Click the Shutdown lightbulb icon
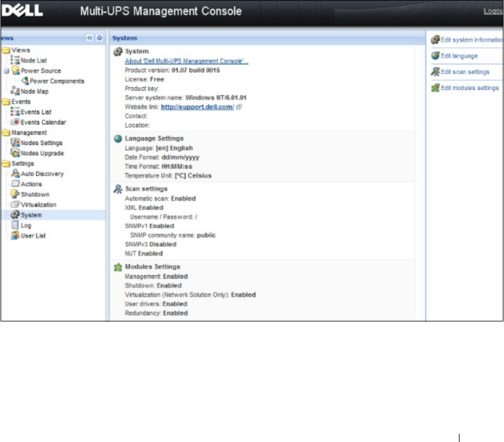The height and width of the screenshot is (442, 504). pos(15,194)
